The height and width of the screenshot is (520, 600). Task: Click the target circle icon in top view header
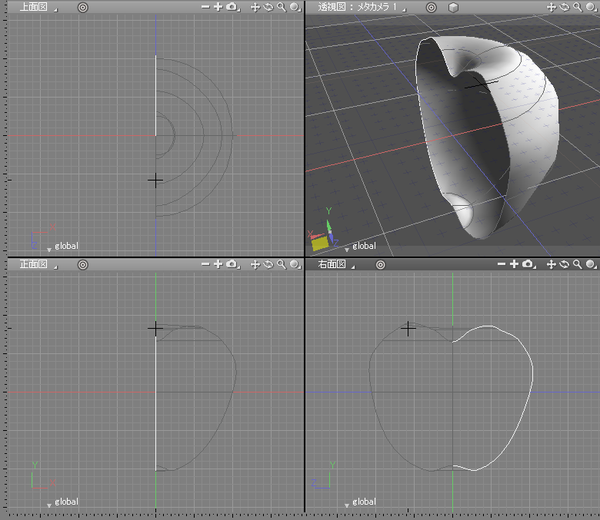coord(83,7)
